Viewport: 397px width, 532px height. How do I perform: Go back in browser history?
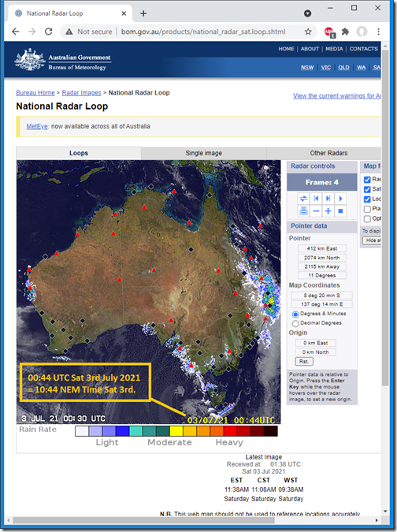click(x=15, y=32)
